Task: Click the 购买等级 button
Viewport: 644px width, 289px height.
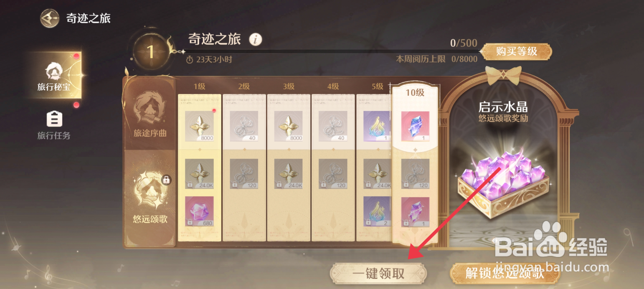Action: click(x=517, y=51)
